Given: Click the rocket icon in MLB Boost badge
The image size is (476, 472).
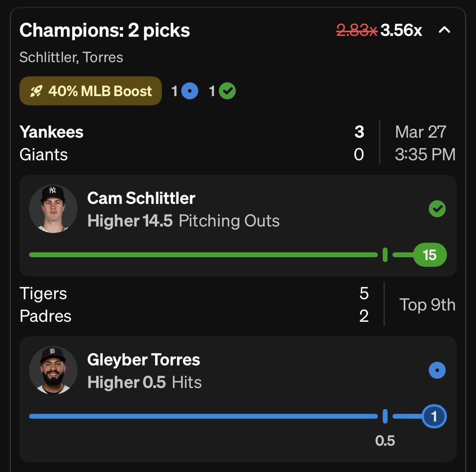Looking at the screenshot, I should coord(36,91).
